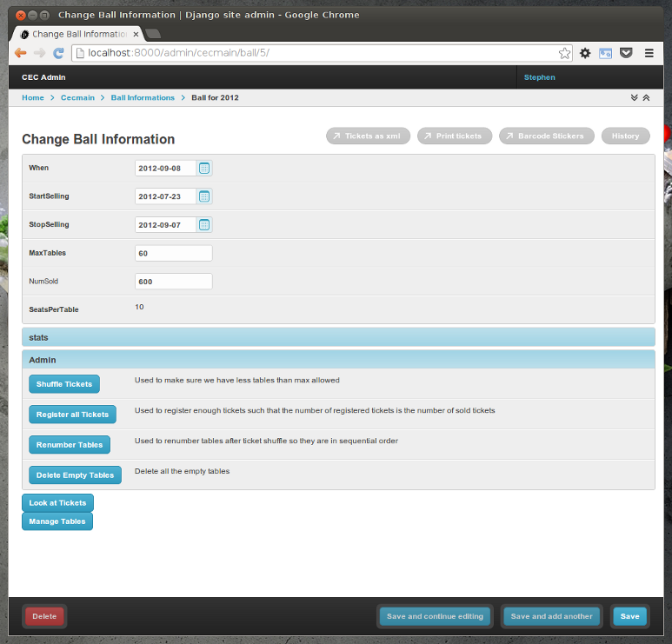
Task: Click the Change Ball Information heading
Action: (98, 139)
